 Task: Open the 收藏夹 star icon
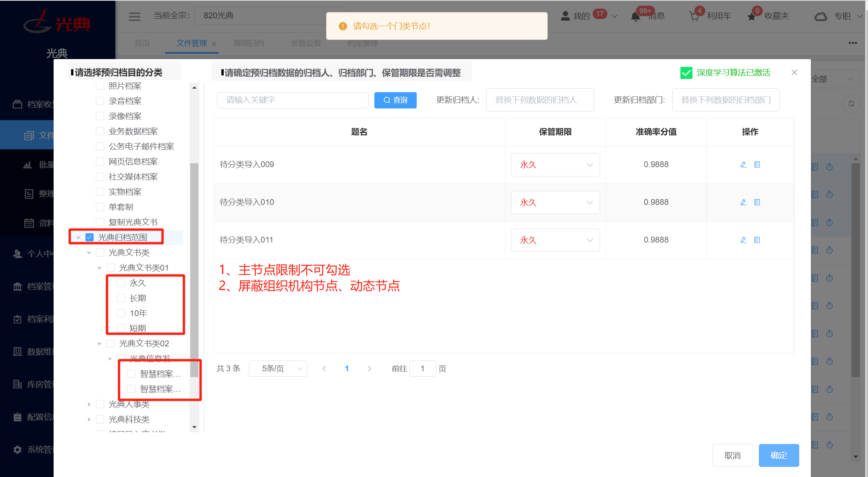pos(751,17)
